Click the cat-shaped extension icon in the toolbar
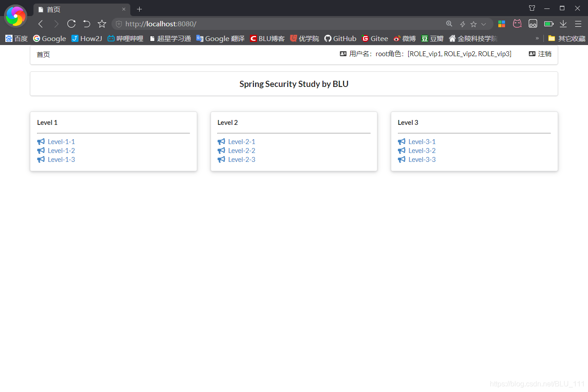588x392 pixels. pos(517,24)
